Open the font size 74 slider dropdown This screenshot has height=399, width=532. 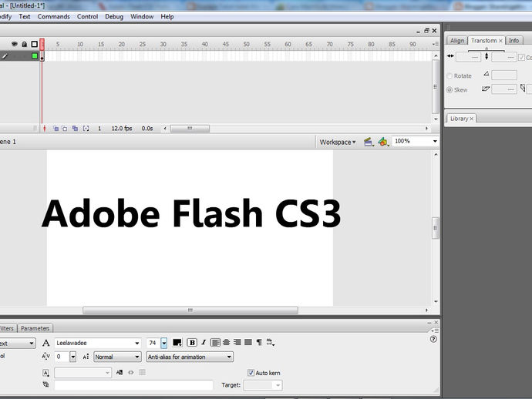click(x=164, y=343)
